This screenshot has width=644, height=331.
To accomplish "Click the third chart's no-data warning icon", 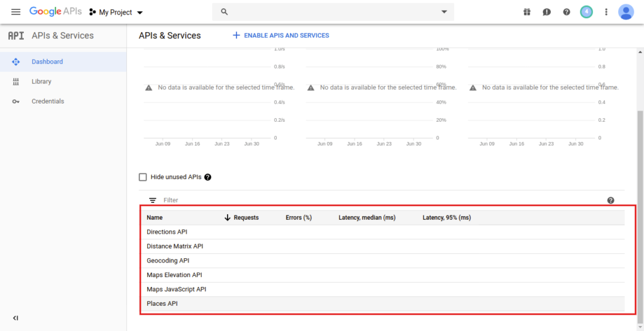I will click(473, 88).
